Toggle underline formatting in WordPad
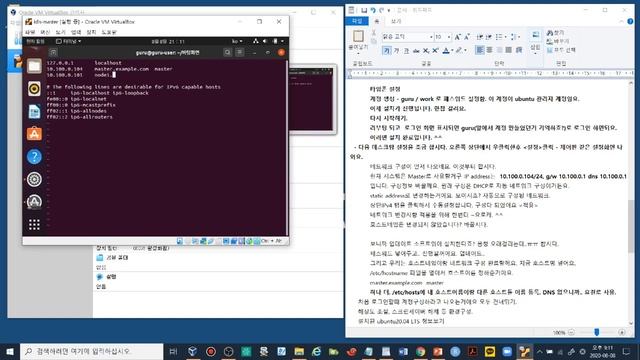 point(406,51)
